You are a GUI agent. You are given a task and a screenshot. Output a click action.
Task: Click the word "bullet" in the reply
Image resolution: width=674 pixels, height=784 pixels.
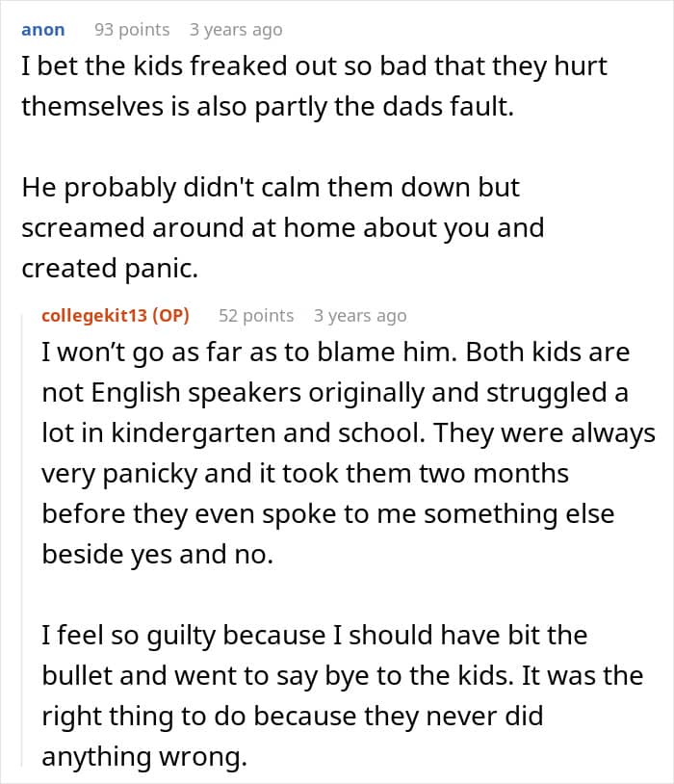pos(82,674)
